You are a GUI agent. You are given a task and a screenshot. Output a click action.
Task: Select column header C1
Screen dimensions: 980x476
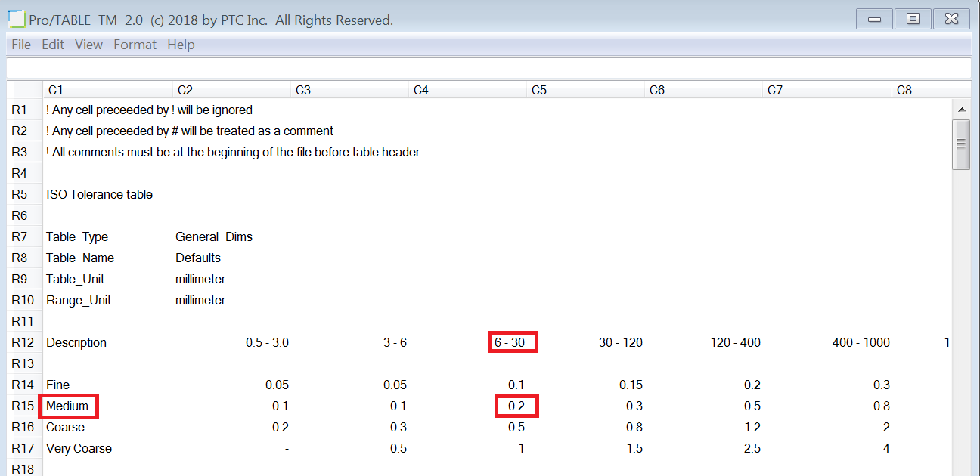(x=56, y=89)
